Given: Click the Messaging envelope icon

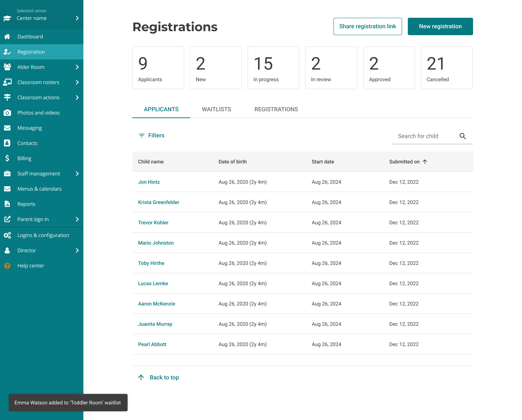Looking at the screenshot, I should tap(7, 128).
